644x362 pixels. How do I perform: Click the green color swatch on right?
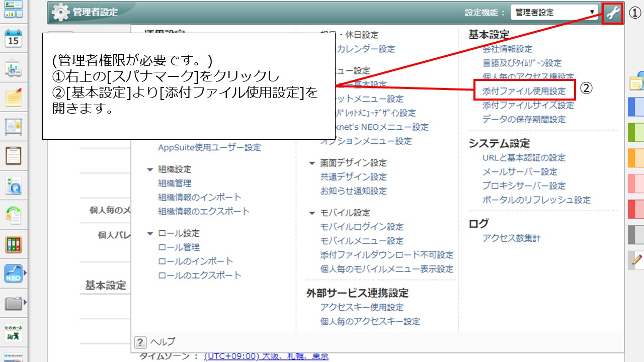636,133
